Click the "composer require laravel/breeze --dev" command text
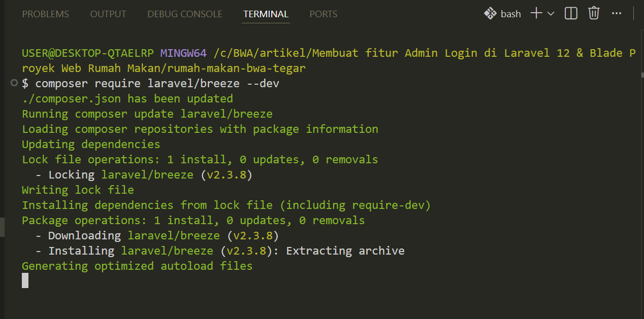This screenshot has width=644, height=319. pos(157,83)
